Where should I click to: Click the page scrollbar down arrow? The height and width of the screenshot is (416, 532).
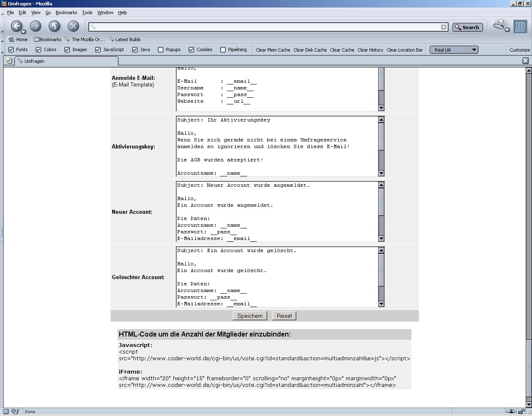[529, 404]
